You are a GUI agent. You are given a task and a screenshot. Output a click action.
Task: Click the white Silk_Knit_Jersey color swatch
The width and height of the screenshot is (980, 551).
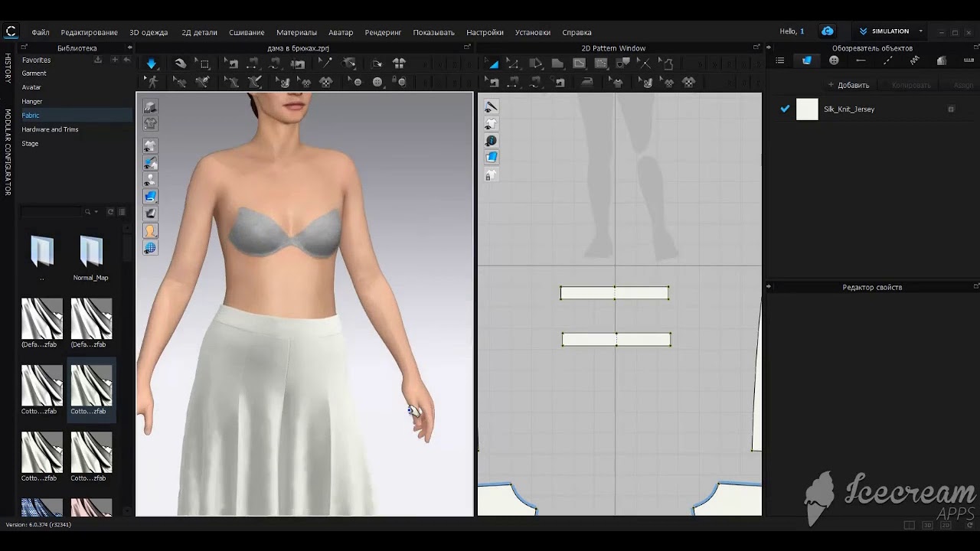[807, 109]
